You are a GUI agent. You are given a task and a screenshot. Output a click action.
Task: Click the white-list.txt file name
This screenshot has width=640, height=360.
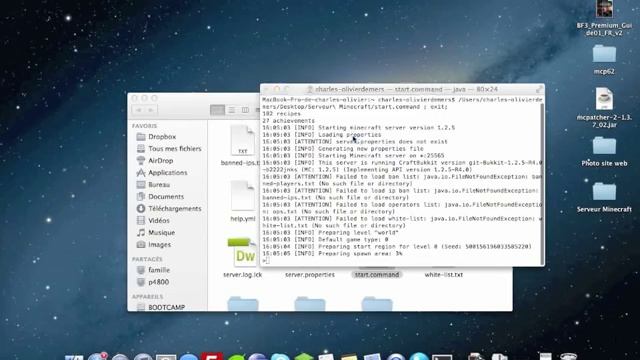[444, 275]
